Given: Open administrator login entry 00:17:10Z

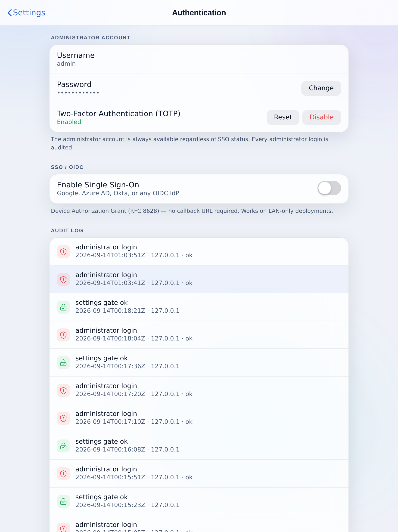Looking at the screenshot, I should (199, 418).
